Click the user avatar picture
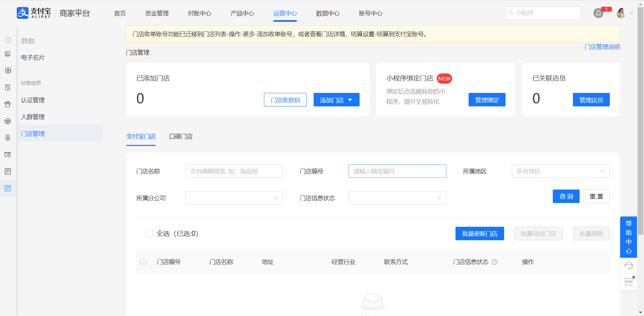 [x=621, y=13]
